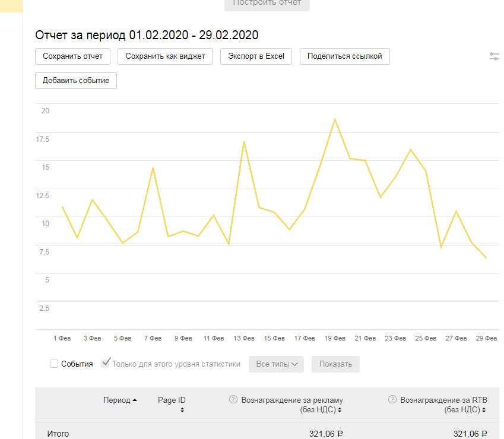Click 'Построить отчет' button at top

[267, 4]
